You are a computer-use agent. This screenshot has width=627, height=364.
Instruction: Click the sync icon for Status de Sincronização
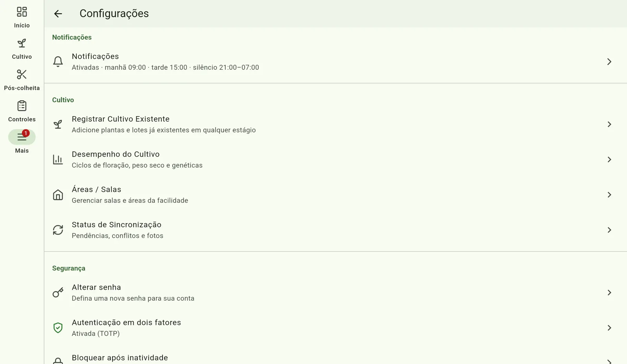tap(58, 230)
